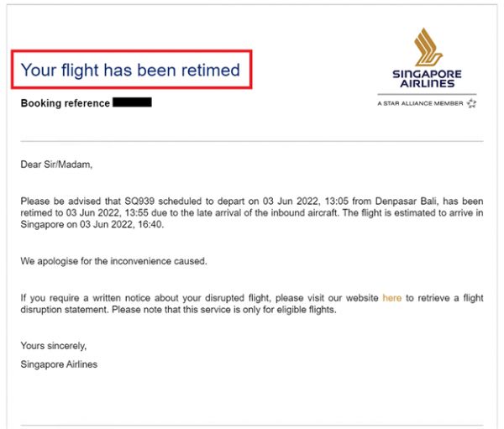Click the 'Dear Sir/Madam,' greeting

tap(56, 165)
